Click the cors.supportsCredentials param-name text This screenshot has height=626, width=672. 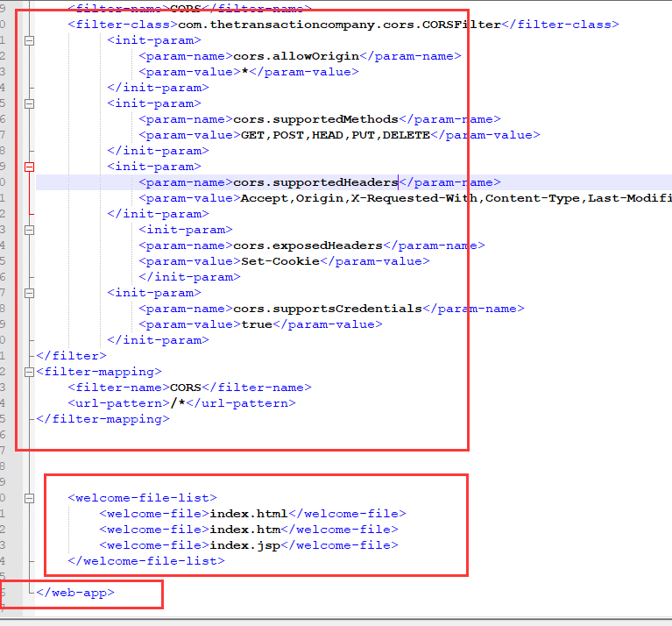click(328, 309)
